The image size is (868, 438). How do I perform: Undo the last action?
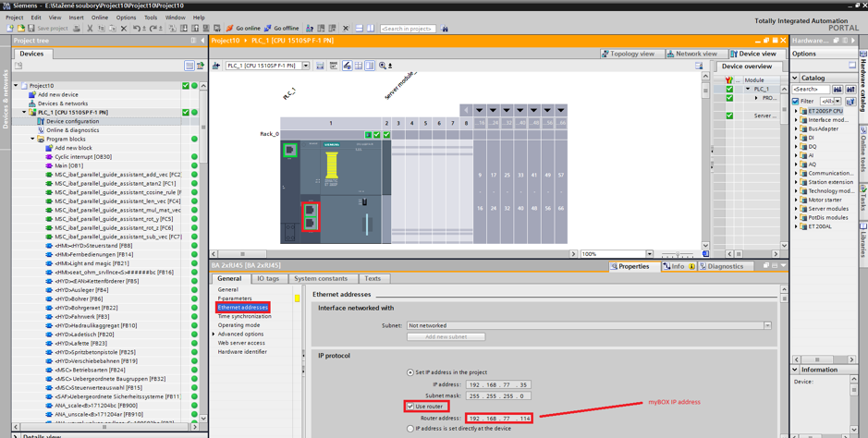[137, 28]
